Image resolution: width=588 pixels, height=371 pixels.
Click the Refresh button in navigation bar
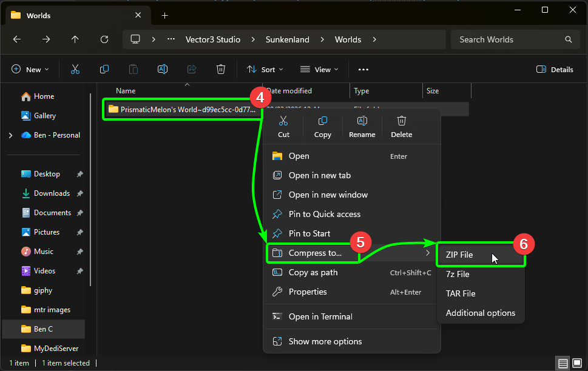104,39
